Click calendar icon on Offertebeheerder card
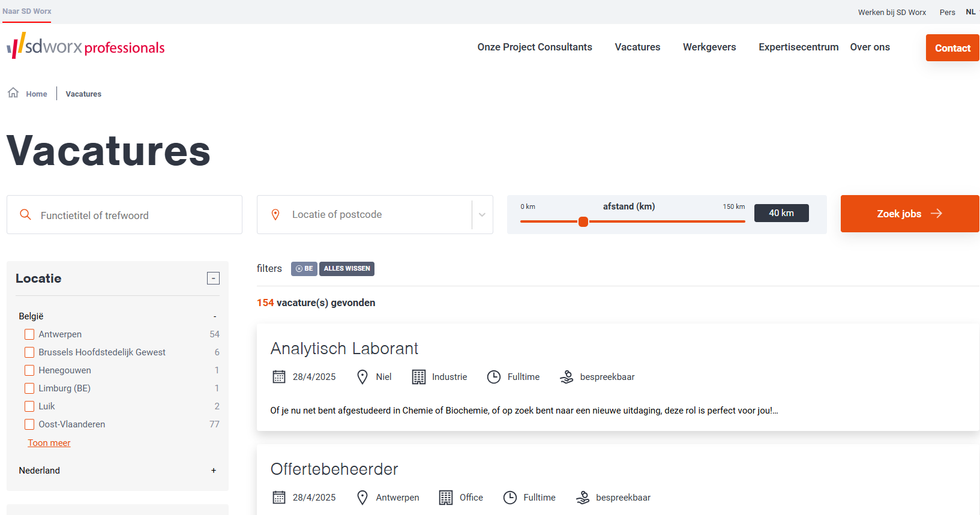 [279, 498]
